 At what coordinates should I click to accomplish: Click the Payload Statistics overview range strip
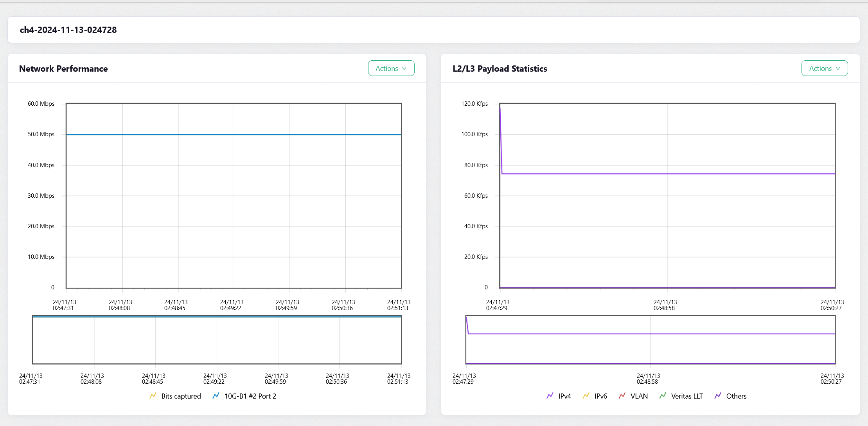click(x=650, y=340)
